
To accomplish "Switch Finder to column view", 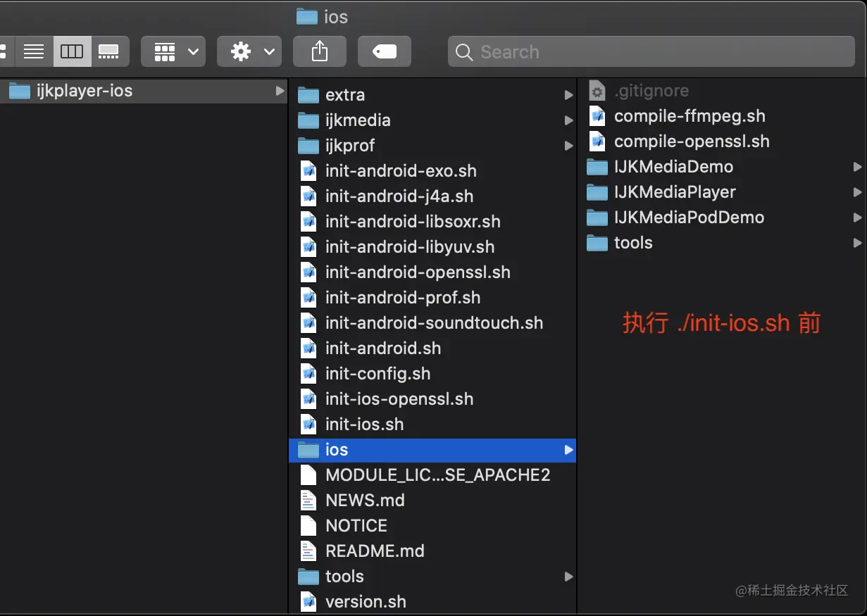I will tap(72, 51).
